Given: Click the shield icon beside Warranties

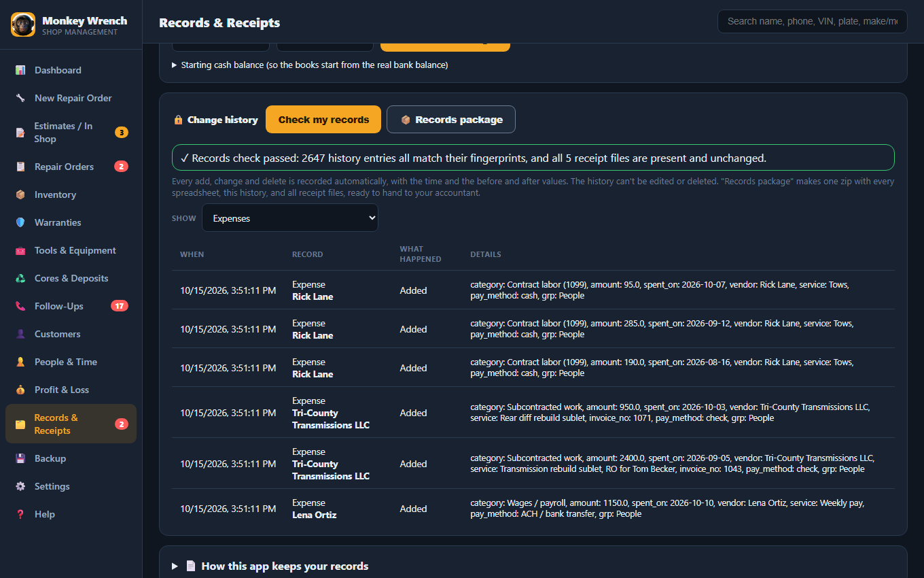Looking at the screenshot, I should (20, 222).
